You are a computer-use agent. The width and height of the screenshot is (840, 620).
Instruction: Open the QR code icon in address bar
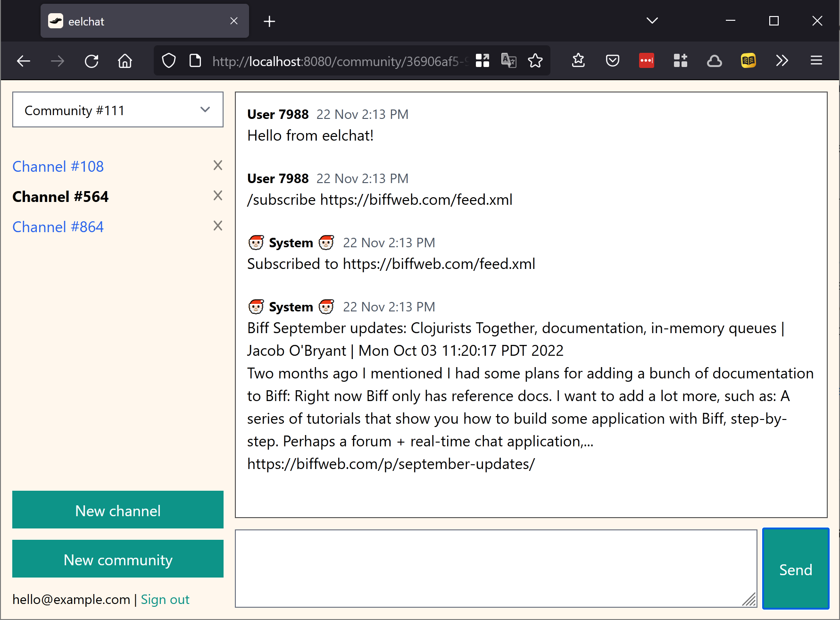[482, 61]
